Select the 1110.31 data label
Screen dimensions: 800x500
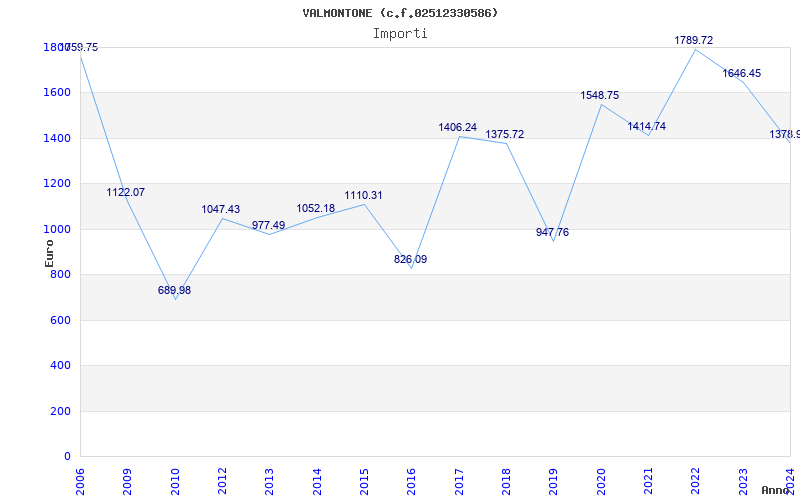point(363,195)
